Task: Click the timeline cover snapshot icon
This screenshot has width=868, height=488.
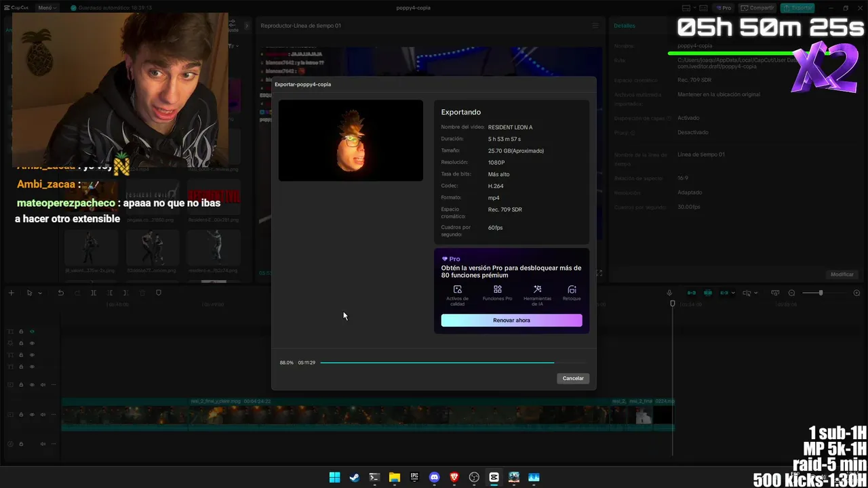Action: pyautogui.click(x=775, y=293)
